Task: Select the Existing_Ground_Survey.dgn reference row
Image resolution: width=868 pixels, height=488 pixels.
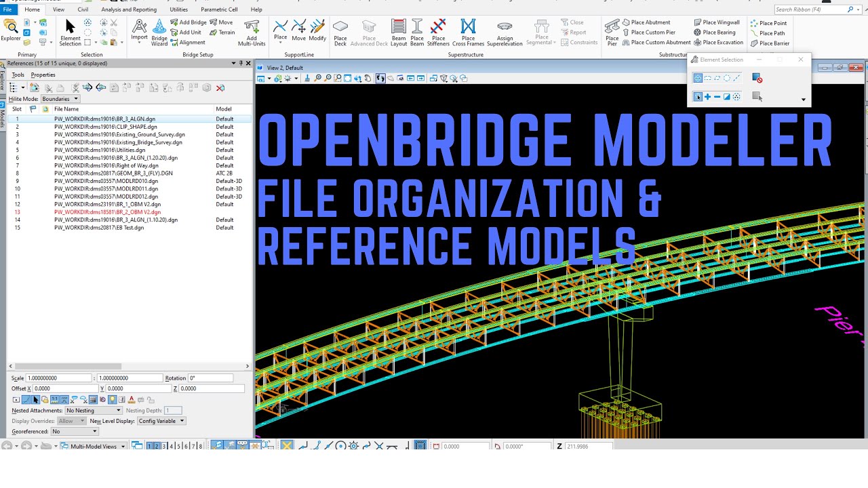Action: pyautogui.click(x=129, y=135)
